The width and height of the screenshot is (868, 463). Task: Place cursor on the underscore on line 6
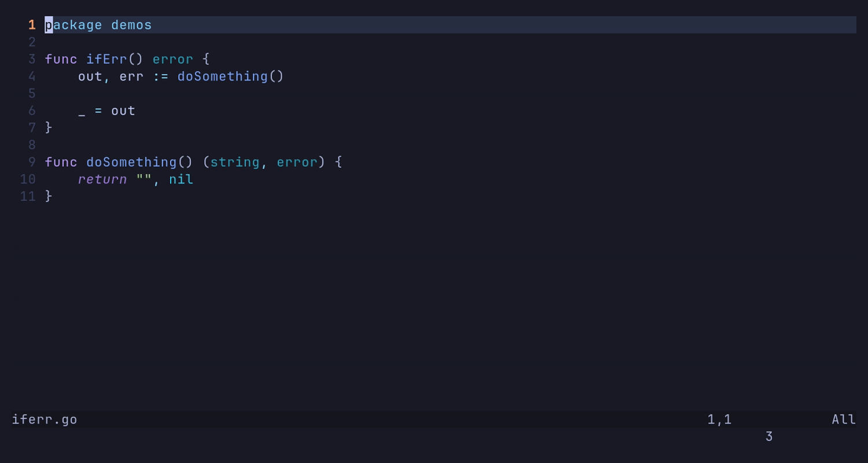82,111
